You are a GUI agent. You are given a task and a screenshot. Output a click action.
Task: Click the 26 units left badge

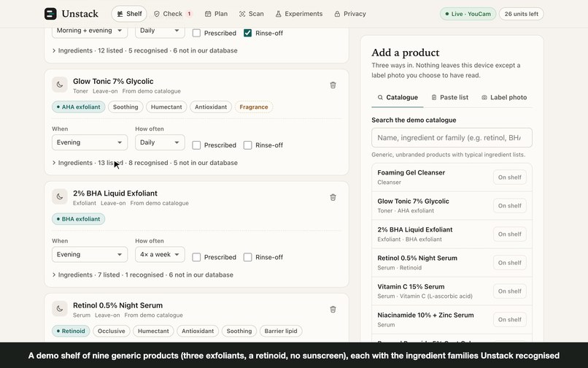pyautogui.click(x=522, y=14)
